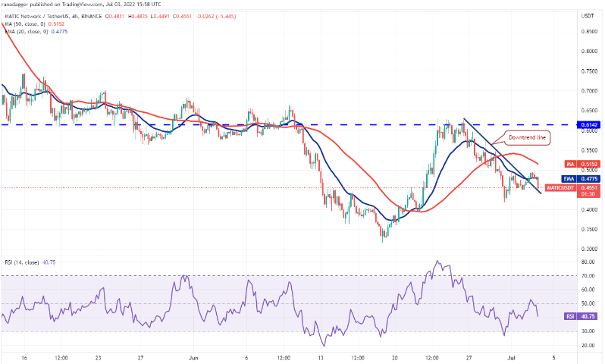605x364 pixels.
Task: Select the MA (50, close, 0) indicator legend
Action: 25,24
